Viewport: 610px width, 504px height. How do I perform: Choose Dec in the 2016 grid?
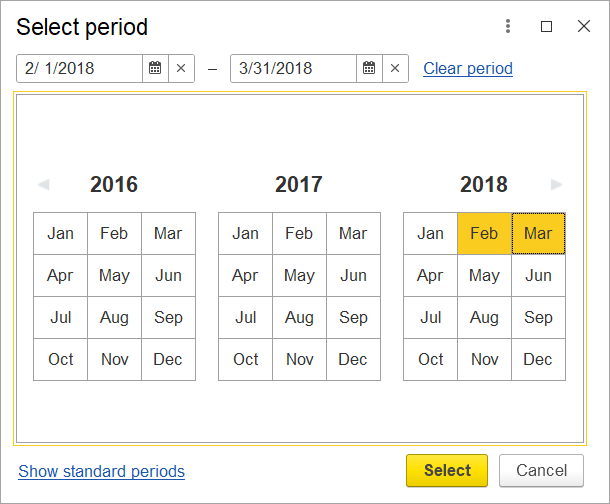pos(168,359)
